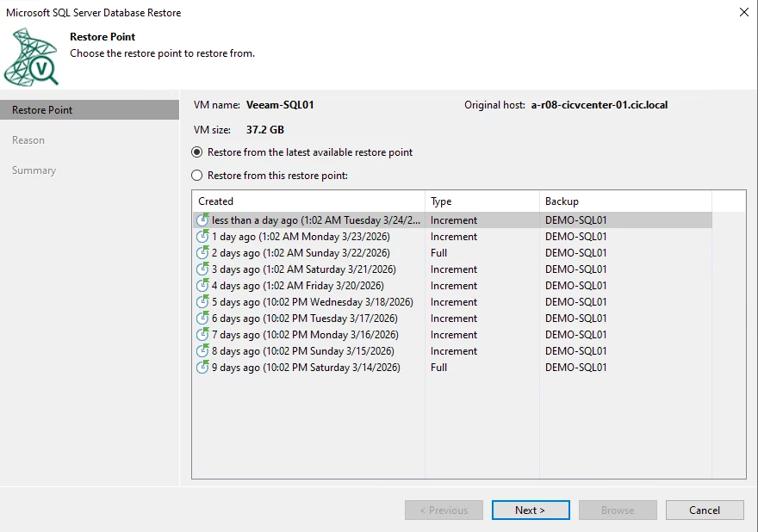This screenshot has height=532, width=758.
Task: Click restore point icon for 9 days ago
Action: [x=202, y=368]
